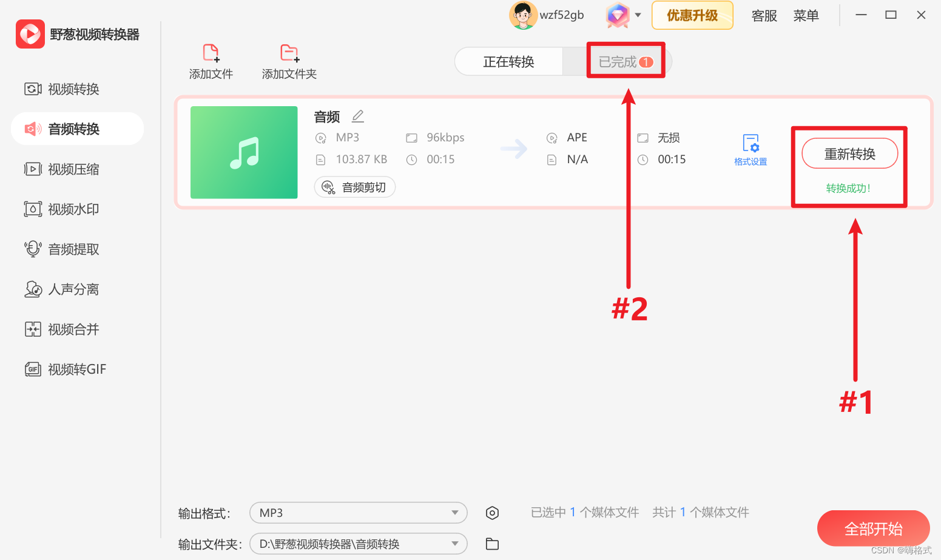This screenshot has height=560, width=941.
Task: Click the 全部开始 start all button
Action: tap(873, 529)
